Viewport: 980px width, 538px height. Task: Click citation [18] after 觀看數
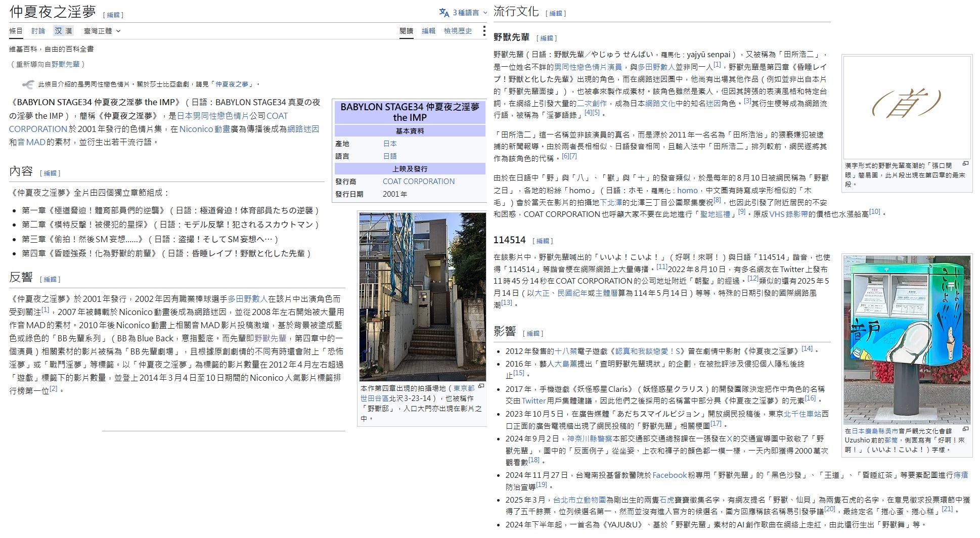534,460
